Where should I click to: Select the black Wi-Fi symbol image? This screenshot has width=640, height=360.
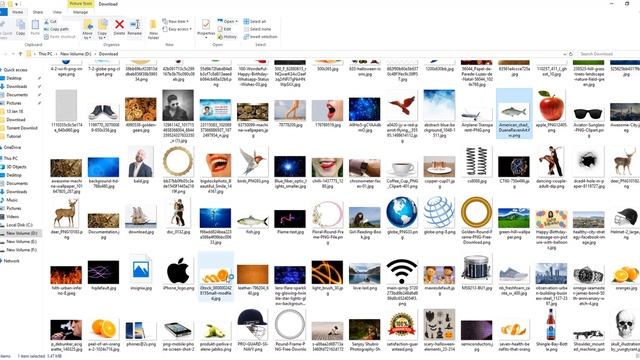coord(402,271)
